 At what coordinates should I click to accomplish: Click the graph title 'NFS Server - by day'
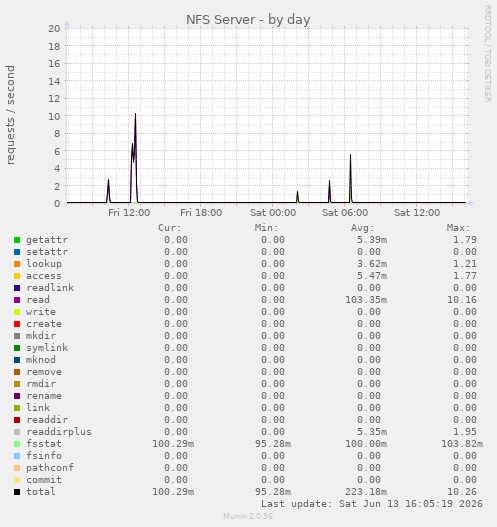point(248,20)
